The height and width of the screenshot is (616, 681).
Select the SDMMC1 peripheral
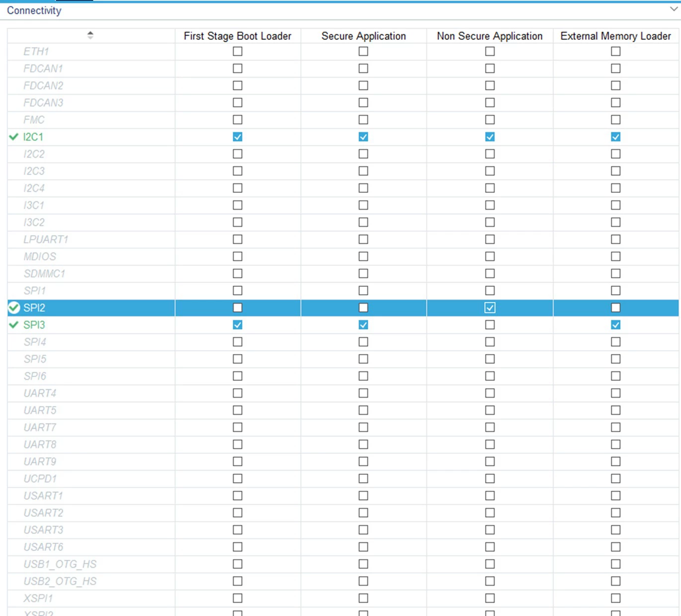(x=44, y=273)
